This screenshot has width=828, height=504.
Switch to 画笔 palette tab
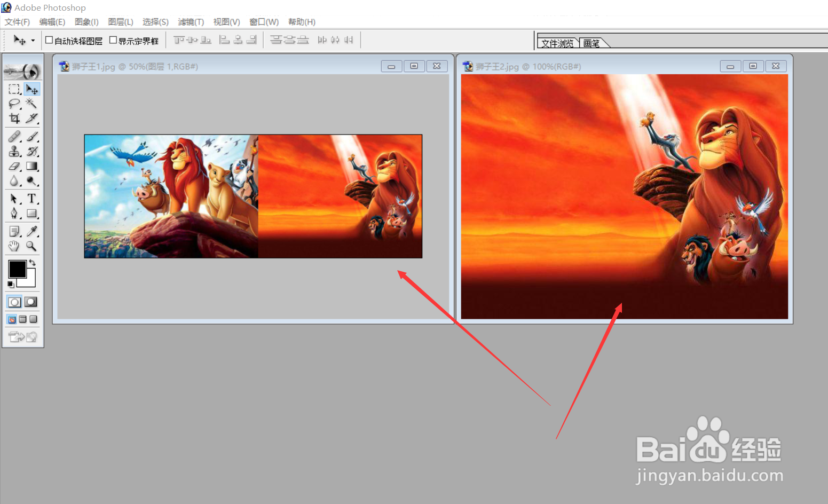pyautogui.click(x=592, y=43)
